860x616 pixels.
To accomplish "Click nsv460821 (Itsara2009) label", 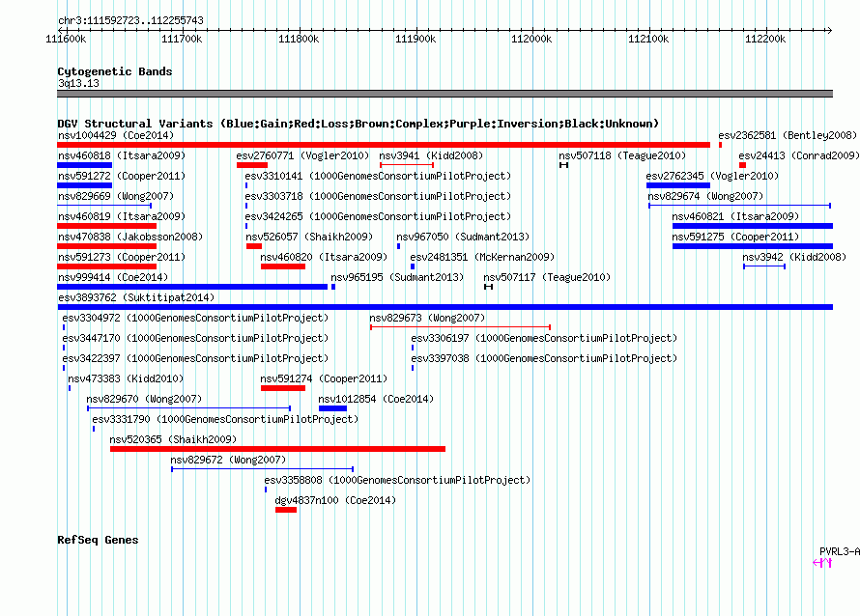I will 735,216.
